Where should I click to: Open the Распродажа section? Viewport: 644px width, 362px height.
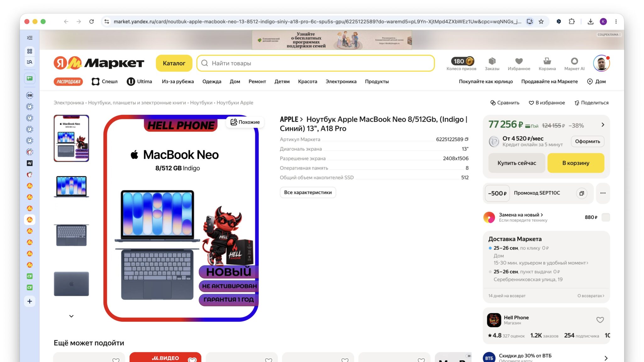click(68, 82)
